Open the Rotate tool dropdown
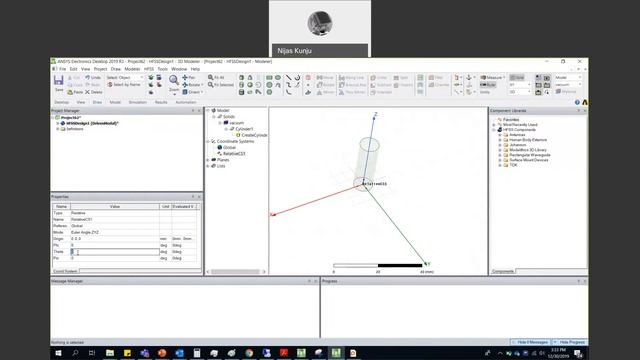640x360 pixels. pos(193,85)
